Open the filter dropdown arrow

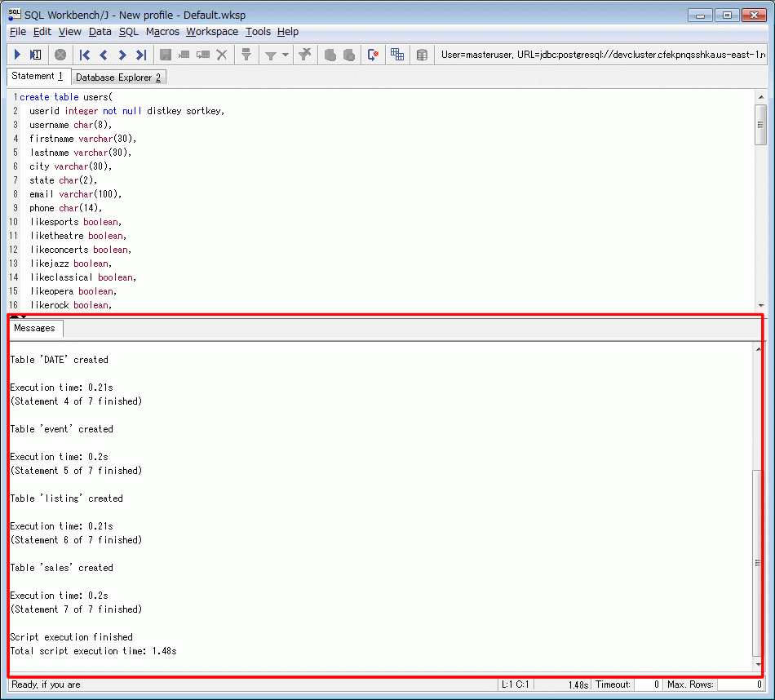coord(286,55)
